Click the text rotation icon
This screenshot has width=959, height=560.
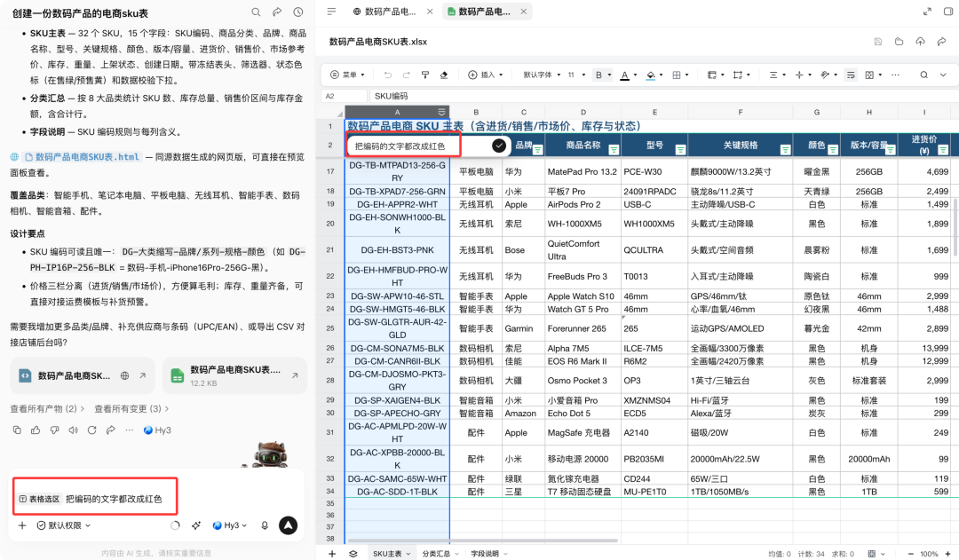825,75
